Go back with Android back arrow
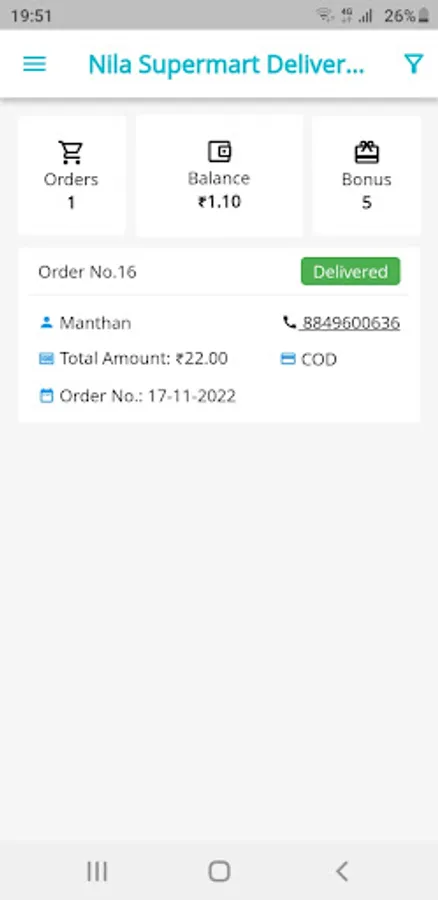The image size is (438, 900). click(x=342, y=871)
